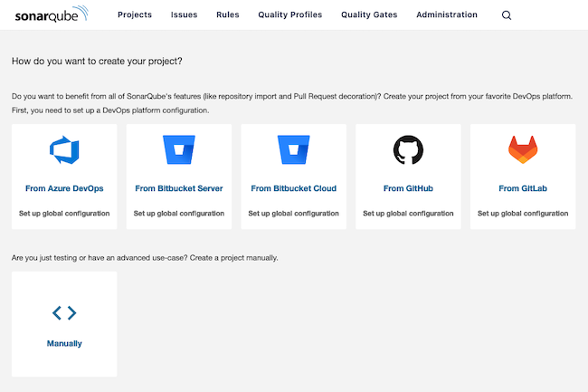Screen dimensions: 588x392
Task: Choose the From GitHub option
Action: click(408, 188)
